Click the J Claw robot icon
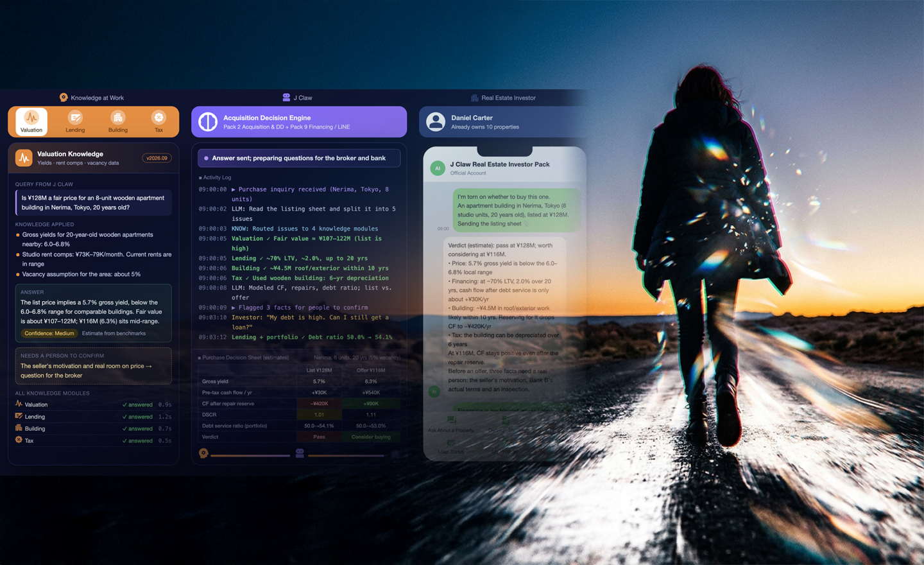Image resolution: width=924 pixels, height=565 pixels. [x=286, y=98]
